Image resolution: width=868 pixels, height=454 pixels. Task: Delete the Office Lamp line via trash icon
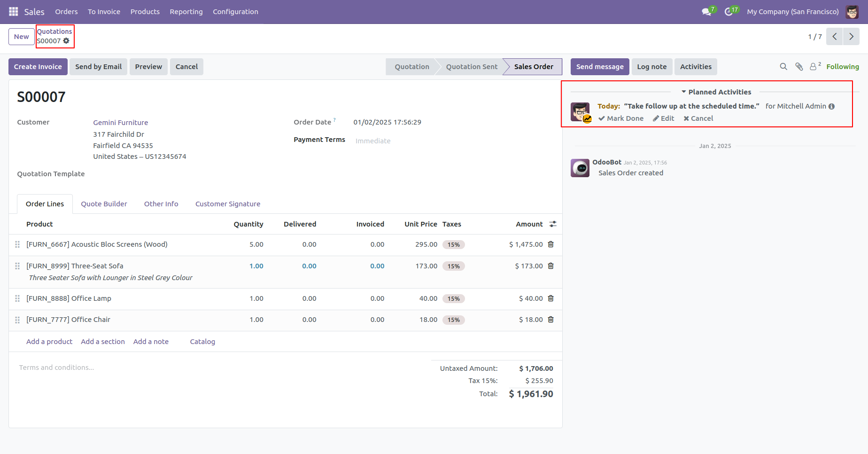[551, 298]
